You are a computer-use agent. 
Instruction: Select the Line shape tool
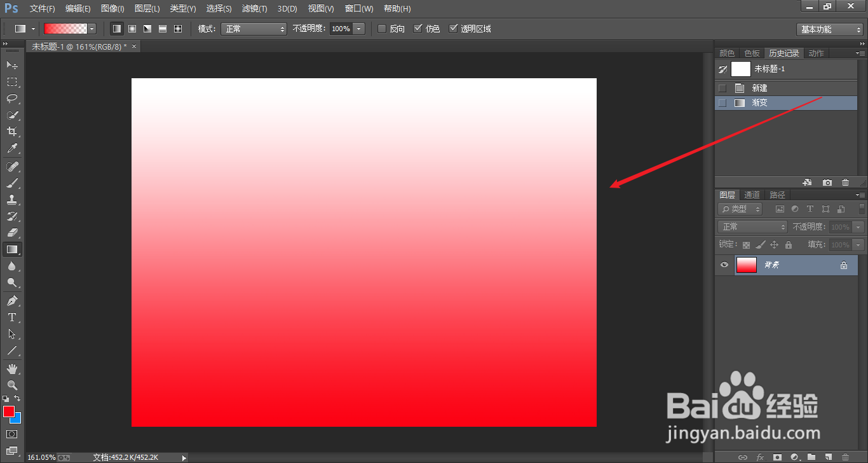pos(12,350)
